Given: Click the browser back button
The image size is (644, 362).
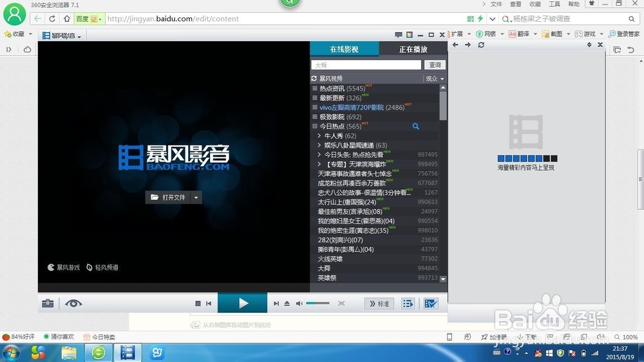Looking at the screenshot, I should click(37, 19).
